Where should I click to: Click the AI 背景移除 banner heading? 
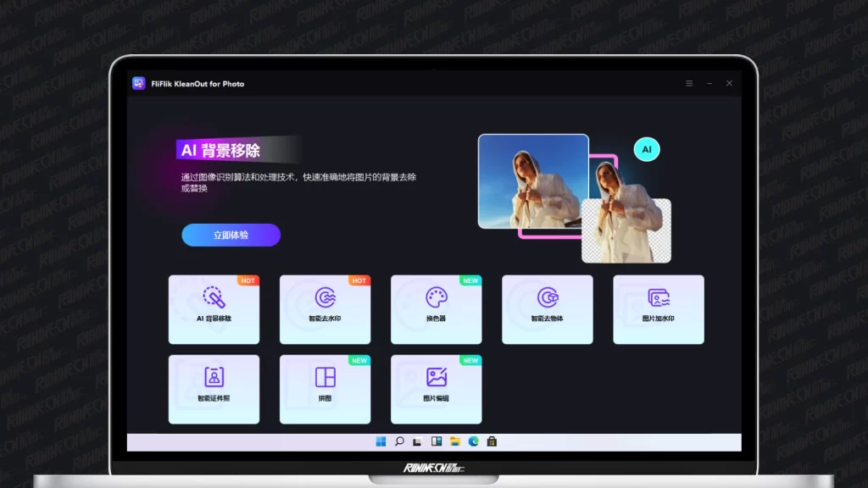pyautogui.click(x=220, y=151)
